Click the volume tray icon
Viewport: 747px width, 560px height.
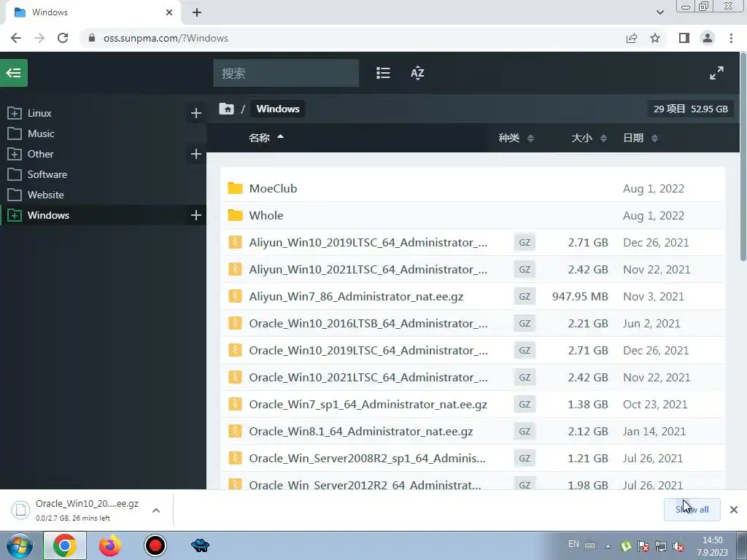click(x=678, y=546)
